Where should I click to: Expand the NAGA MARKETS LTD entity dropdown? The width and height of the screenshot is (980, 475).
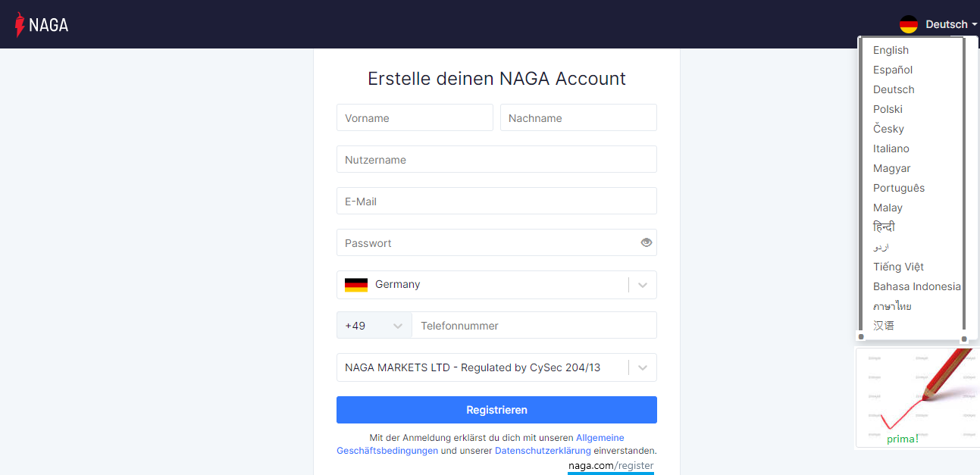pyautogui.click(x=642, y=367)
